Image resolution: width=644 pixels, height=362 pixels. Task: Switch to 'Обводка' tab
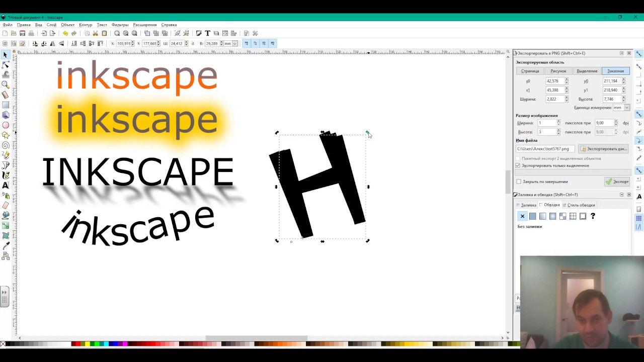[x=549, y=205]
